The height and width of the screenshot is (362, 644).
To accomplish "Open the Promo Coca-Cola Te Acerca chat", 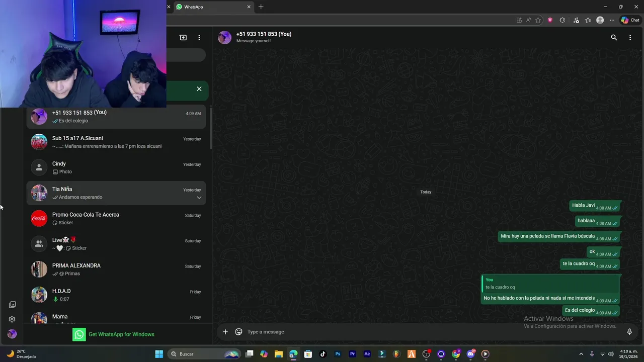I will tap(116, 218).
